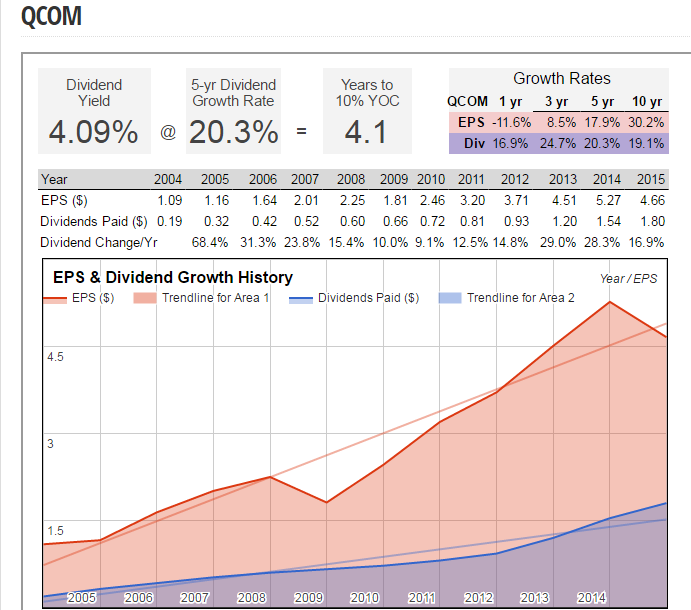Click the 1.5 y-axis label
Image resolution: width=691 pixels, height=610 pixels.
tap(56, 531)
